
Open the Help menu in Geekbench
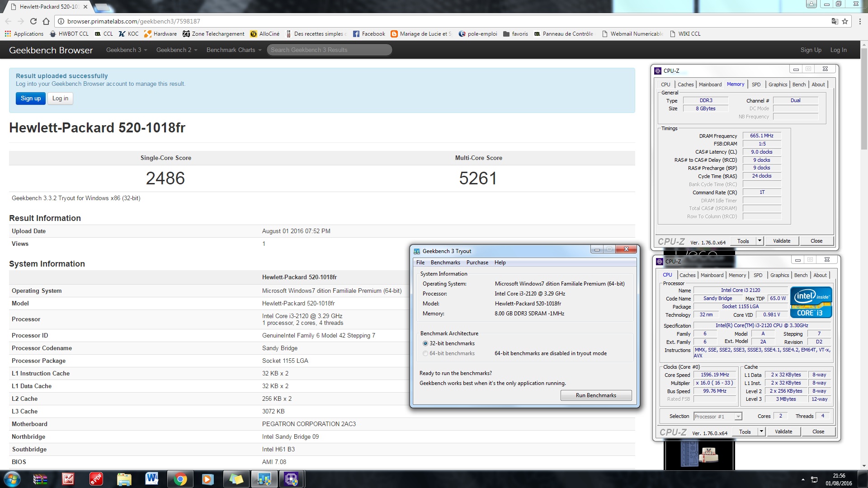click(500, 263)
